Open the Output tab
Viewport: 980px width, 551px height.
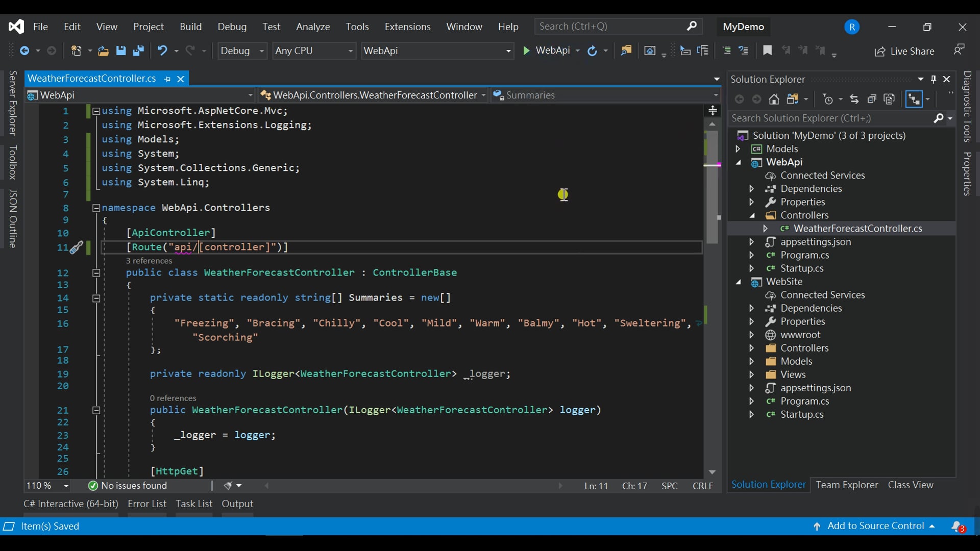click(237, 504)
